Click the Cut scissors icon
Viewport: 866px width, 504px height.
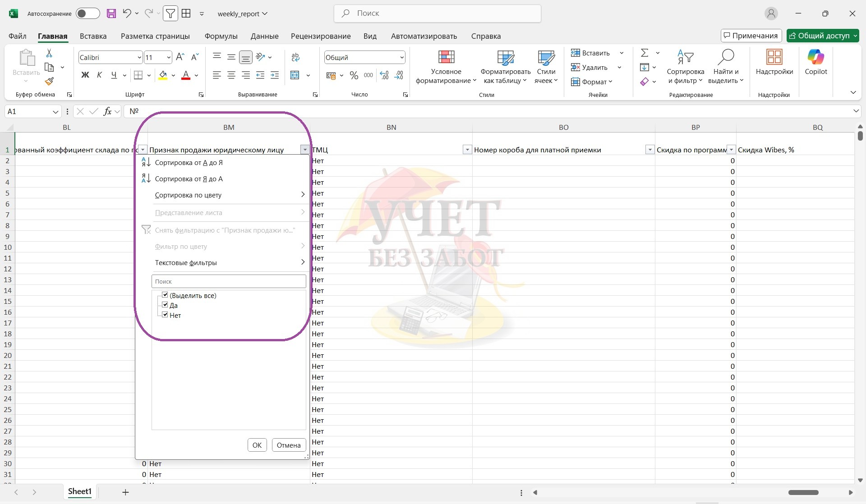[49, 53]
